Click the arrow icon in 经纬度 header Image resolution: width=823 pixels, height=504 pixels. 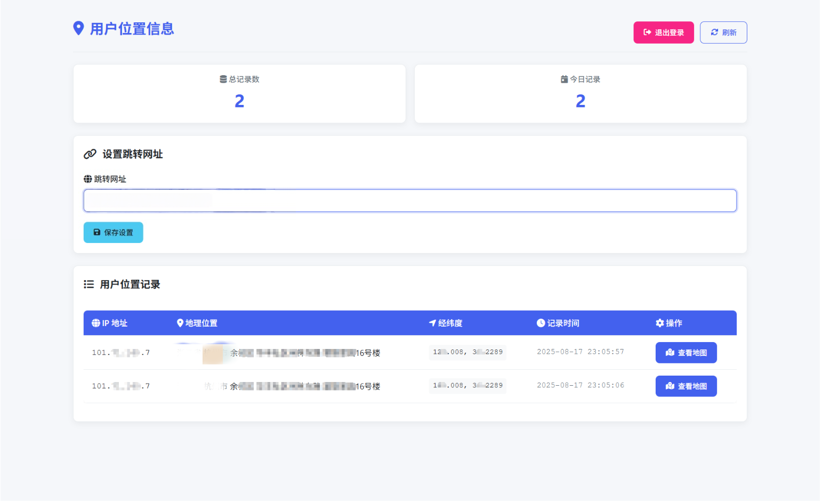coord(432,323)
